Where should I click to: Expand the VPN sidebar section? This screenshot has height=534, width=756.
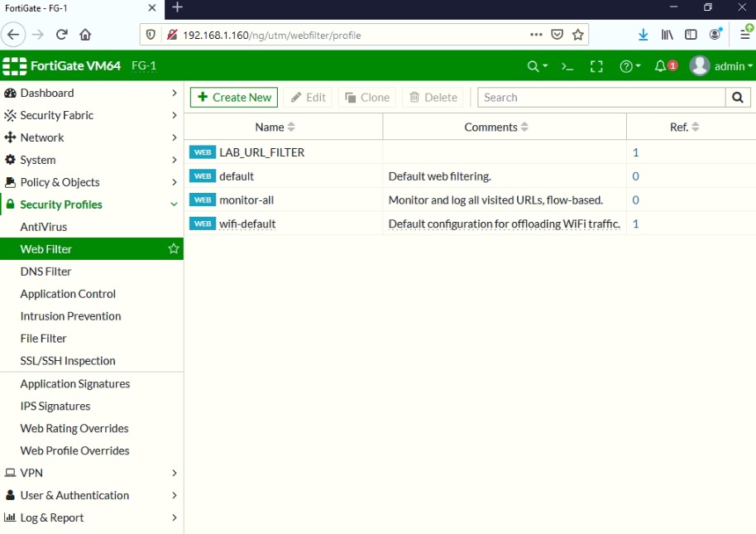pos(91,473)
